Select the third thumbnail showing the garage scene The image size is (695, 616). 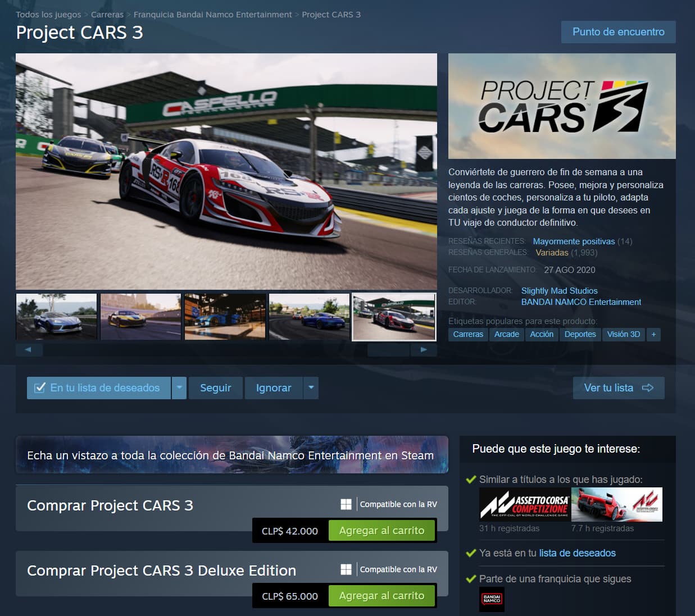pyautogui.click(x=225, y=317)
